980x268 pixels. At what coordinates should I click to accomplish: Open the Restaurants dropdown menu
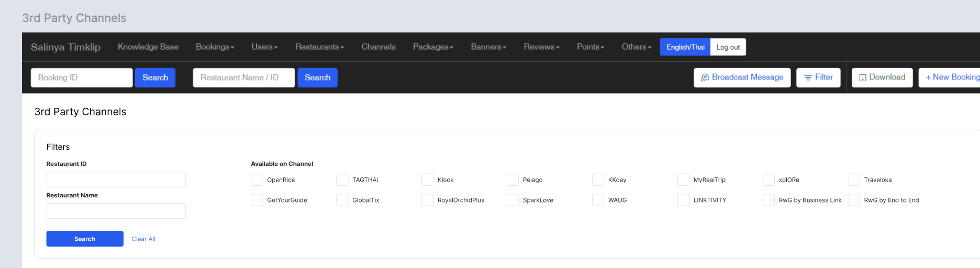tap(319, 47)
